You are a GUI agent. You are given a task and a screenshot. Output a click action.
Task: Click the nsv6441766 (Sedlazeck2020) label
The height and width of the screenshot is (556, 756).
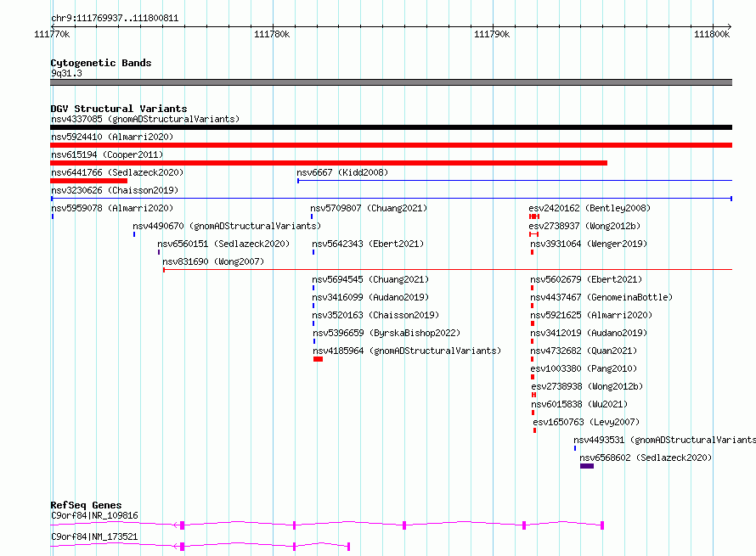pos(117,172)
